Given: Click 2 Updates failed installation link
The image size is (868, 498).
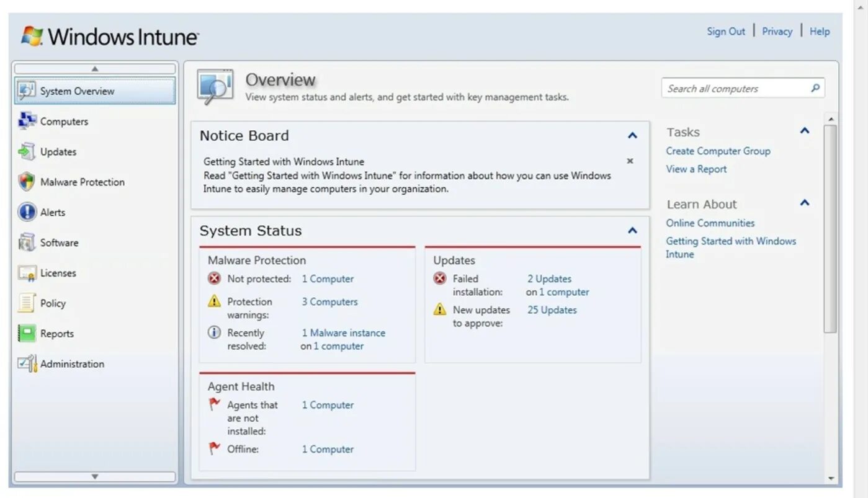Looking at the screenshot, I should coord(549,279).
